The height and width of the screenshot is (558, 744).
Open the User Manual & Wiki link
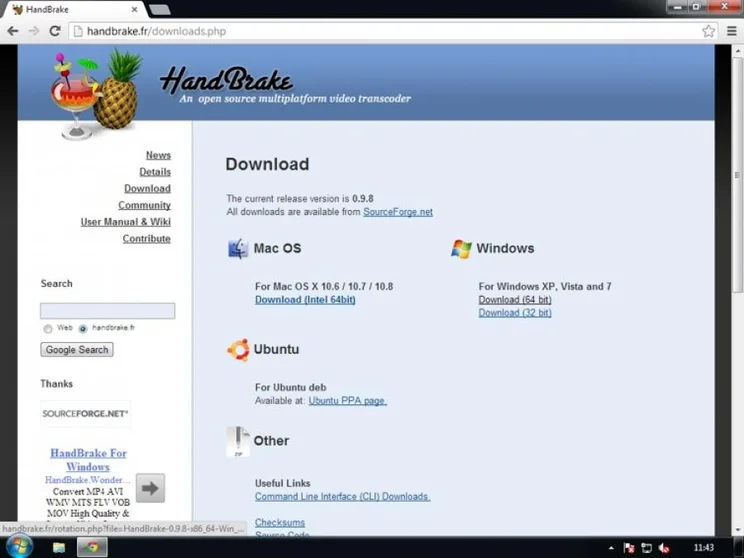(125, 222)
